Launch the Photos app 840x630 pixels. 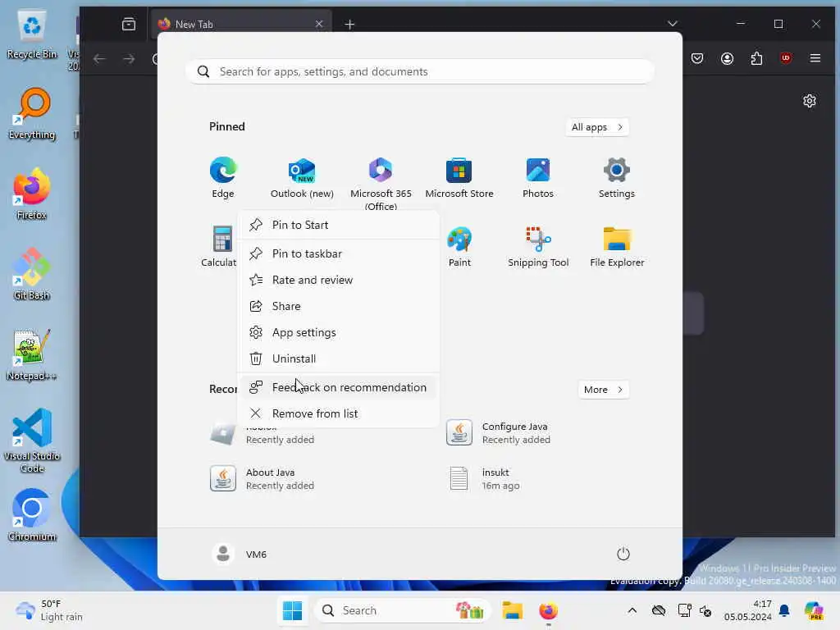tap(538, 177)
